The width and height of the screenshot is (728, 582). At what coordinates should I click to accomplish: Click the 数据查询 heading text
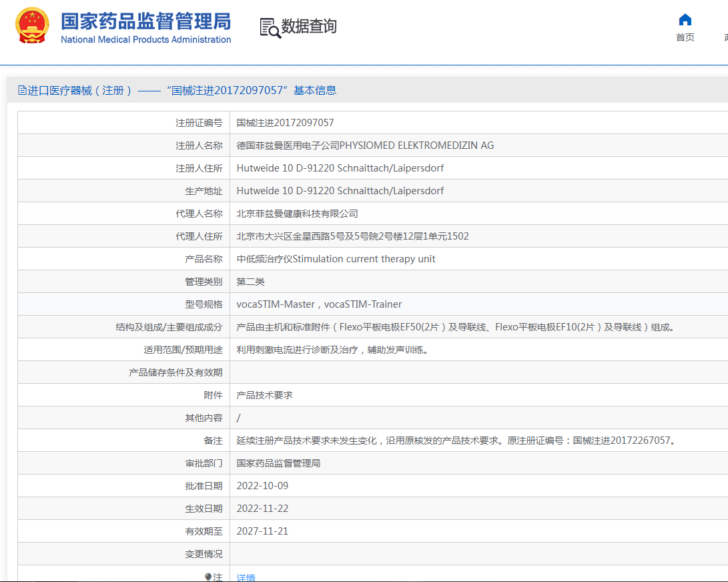(309, 26)
